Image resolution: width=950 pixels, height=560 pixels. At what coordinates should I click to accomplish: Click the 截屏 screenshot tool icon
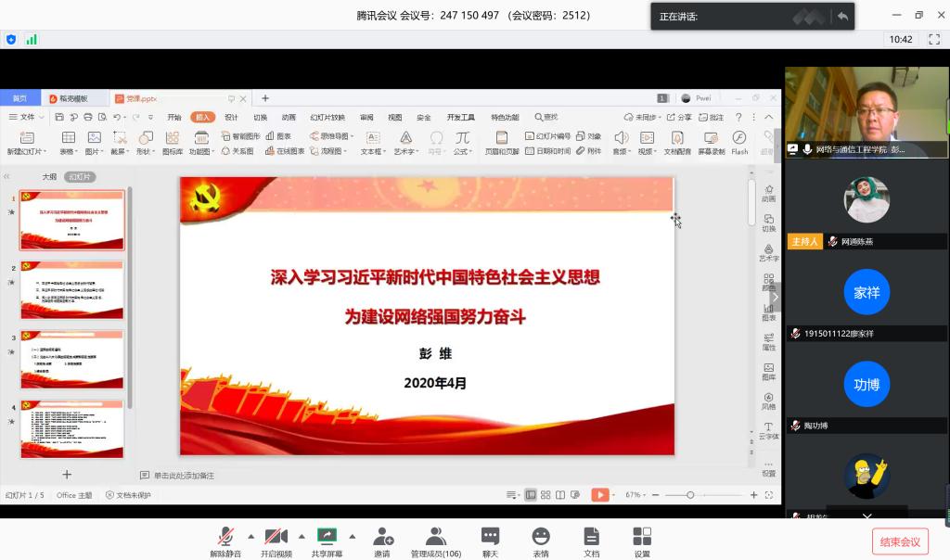(120, 138)
